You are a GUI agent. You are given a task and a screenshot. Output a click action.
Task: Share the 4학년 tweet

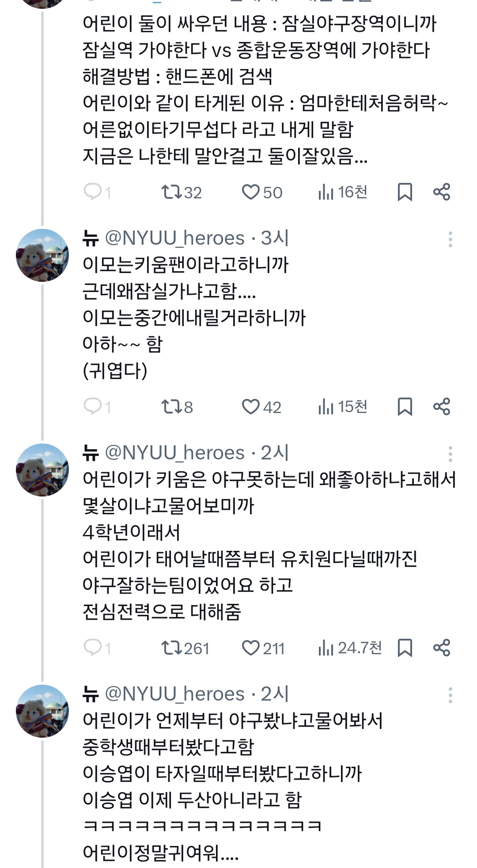[441, 648]
